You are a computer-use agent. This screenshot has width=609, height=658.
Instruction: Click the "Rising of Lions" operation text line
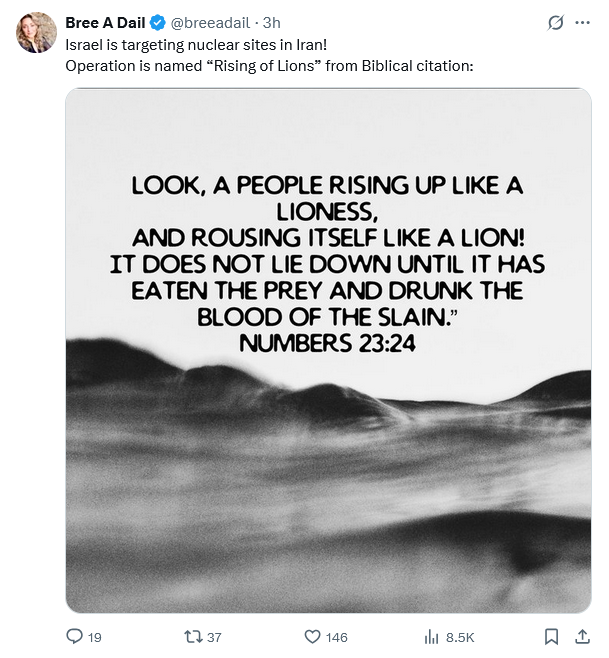[x=269, y=66]
